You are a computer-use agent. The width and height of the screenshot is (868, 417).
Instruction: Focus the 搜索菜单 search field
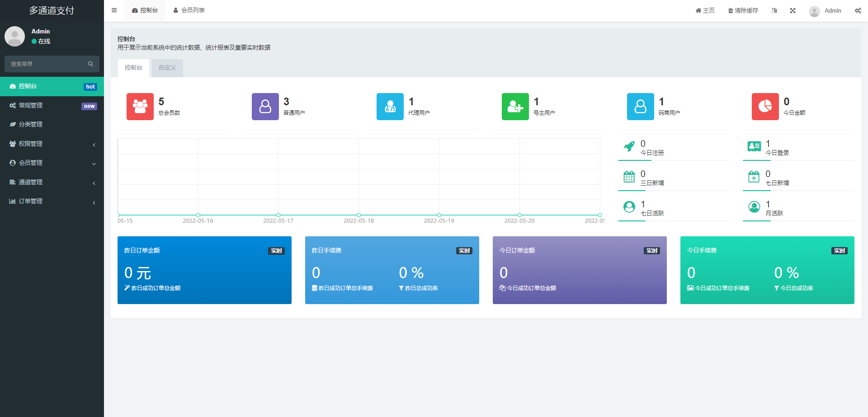pyautogui.click(x=45, y=64)
